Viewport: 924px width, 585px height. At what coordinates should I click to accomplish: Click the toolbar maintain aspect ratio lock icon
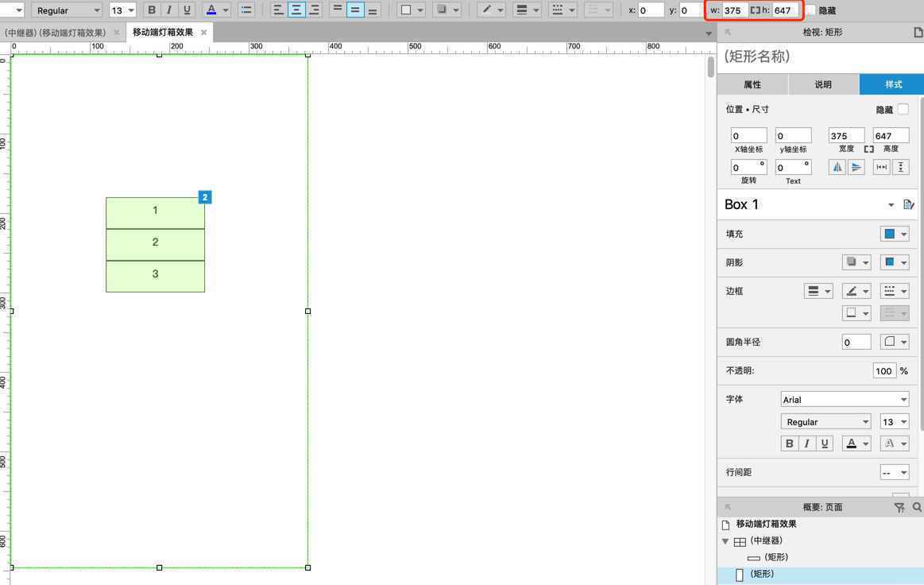point(754,10)
